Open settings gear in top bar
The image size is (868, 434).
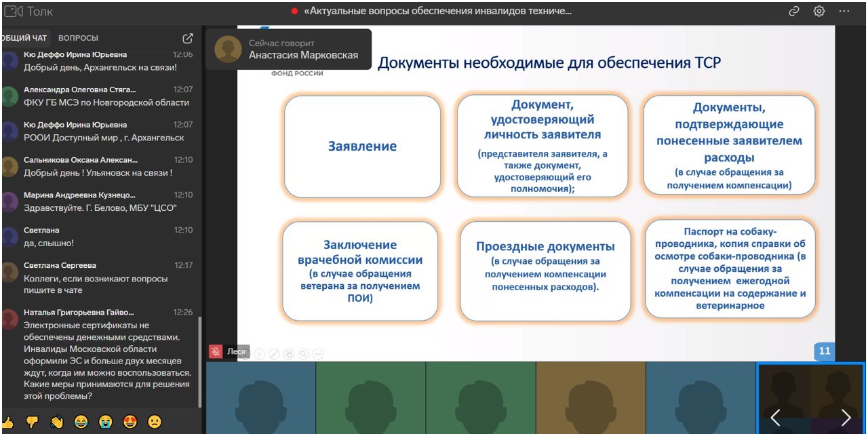[819, 12]
